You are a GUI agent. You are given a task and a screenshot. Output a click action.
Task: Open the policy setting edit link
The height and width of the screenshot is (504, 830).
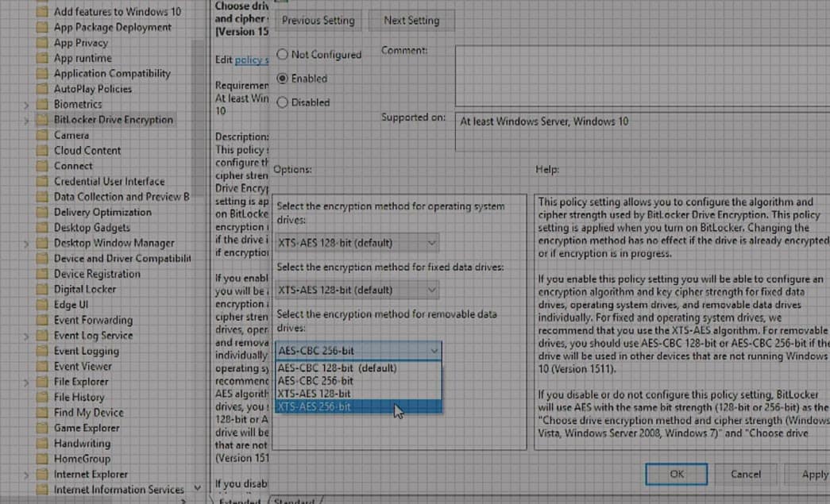[252, 60]
